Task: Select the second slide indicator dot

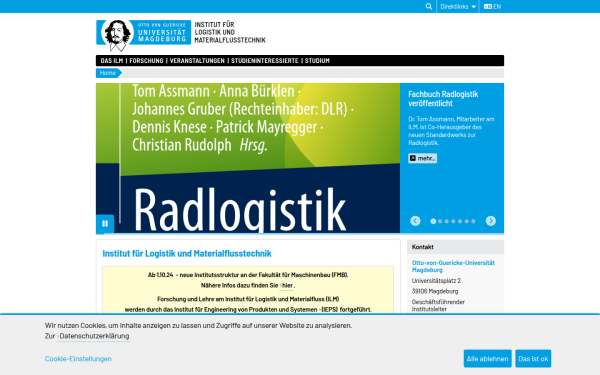Action: click(440, 221)
